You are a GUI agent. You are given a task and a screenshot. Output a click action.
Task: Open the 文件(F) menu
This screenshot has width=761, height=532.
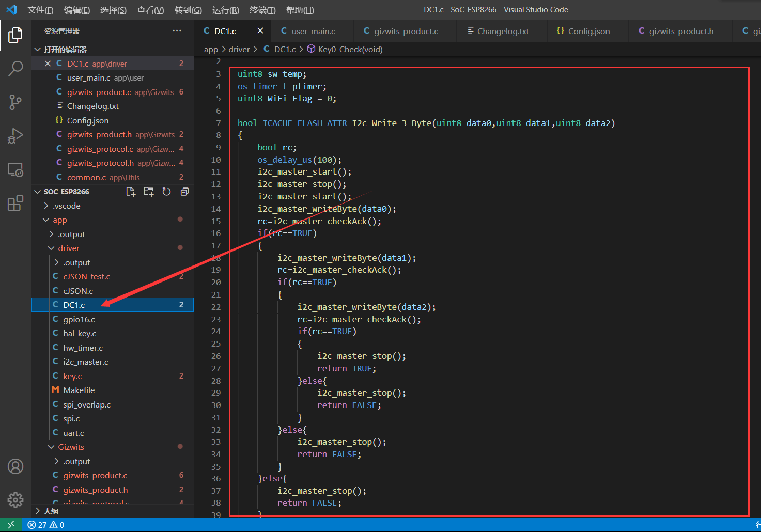(40, 10)
